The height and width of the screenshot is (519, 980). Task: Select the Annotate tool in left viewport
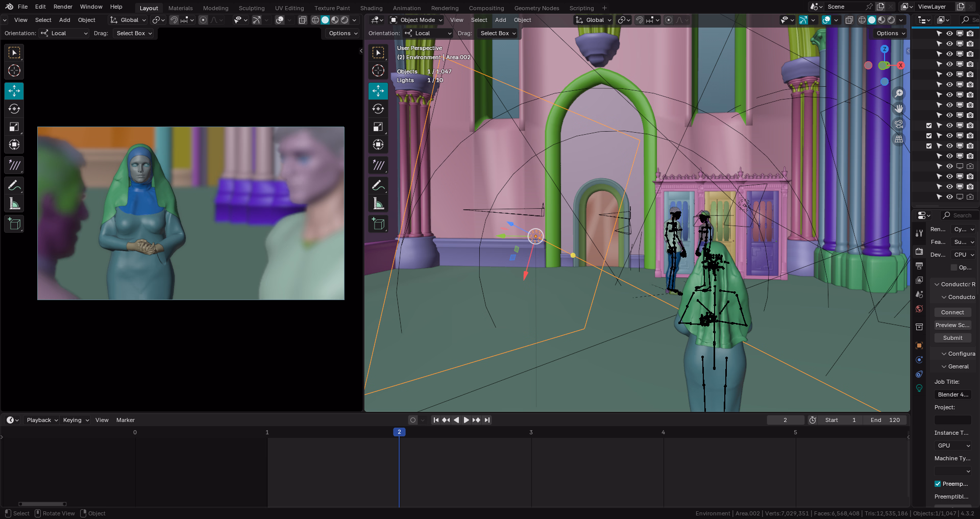(x=14, y=185)
